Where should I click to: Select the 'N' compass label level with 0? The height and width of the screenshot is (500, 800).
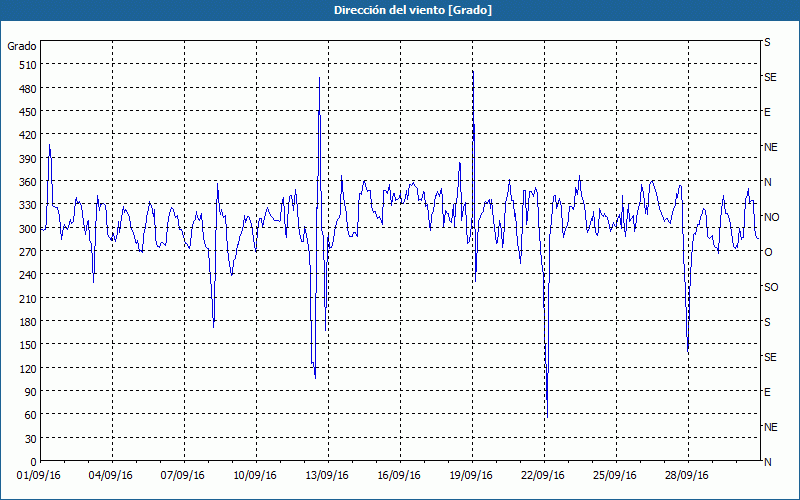[x=768, y=462]
